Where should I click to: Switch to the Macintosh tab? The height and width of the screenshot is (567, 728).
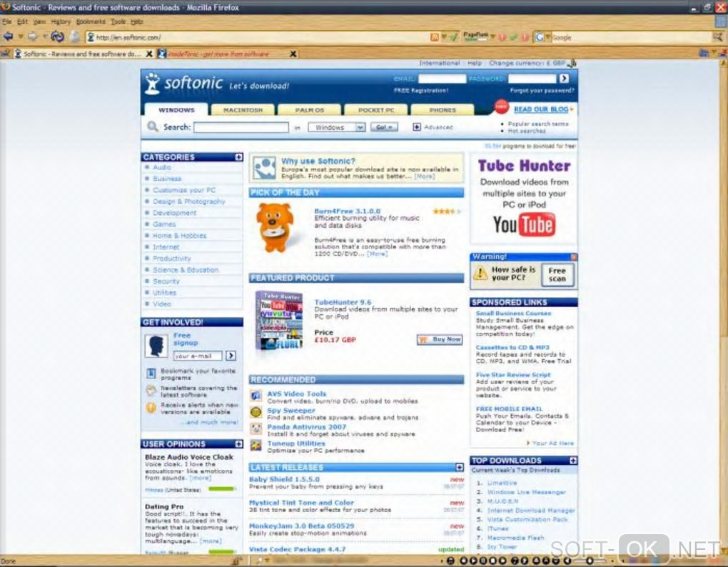(243, 110)
